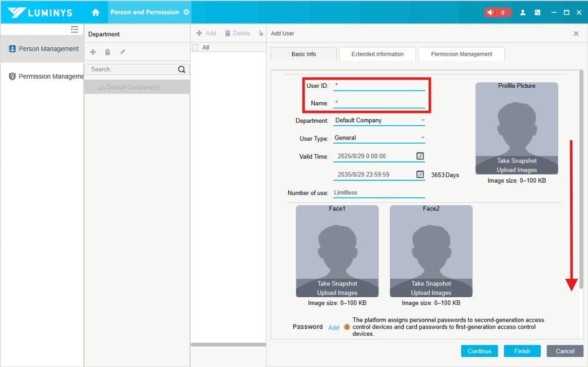Click the red alarm speaker icon

click(x=490, y=12)
